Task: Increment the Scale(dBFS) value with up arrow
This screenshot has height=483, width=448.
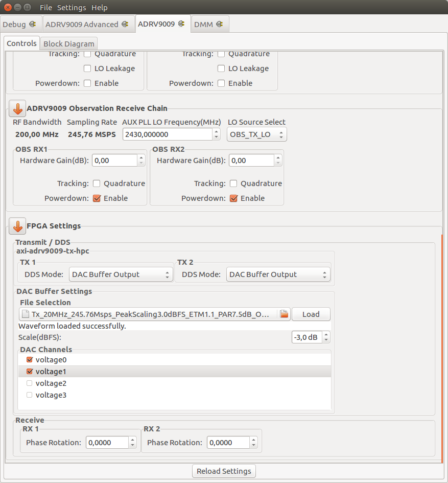Action: coord(327,334)
